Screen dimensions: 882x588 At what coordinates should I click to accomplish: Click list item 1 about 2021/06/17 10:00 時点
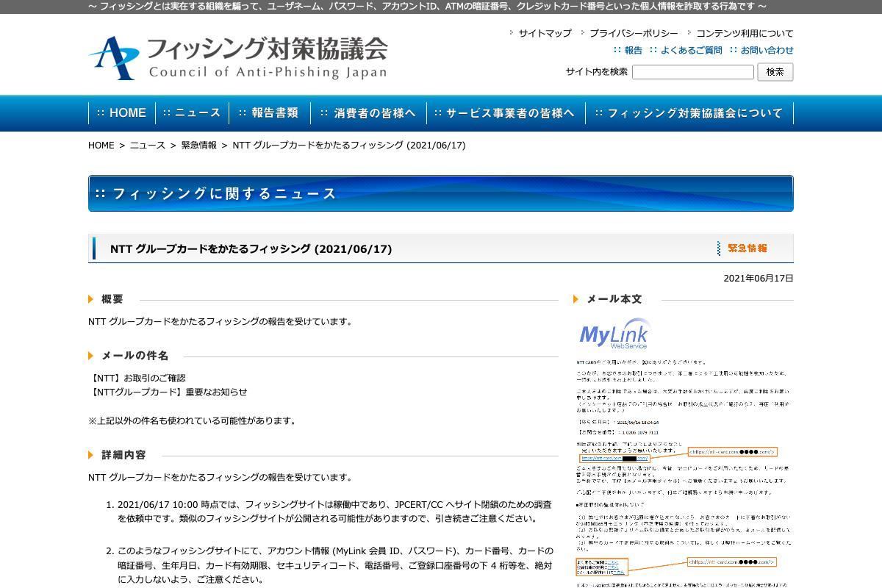(x=334, y=512)
